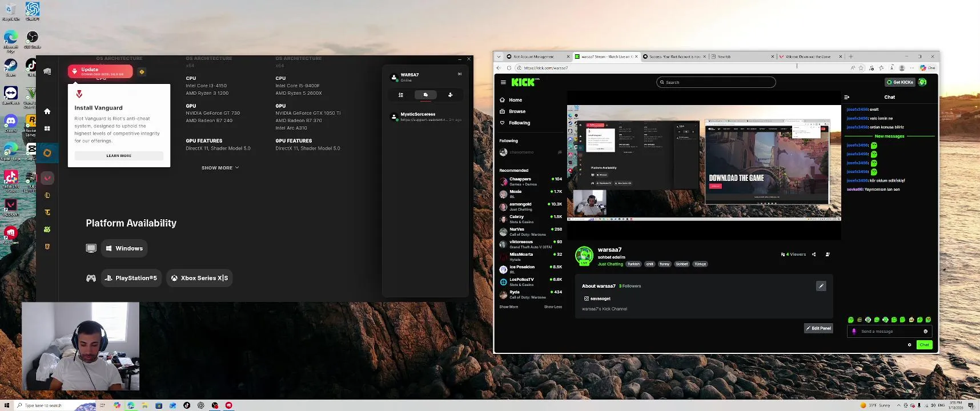The height and width of the screenshot is (411, 980).
Task: Click Show More in Recommended list
Action: pyautogui.click(x=509, y=307)
